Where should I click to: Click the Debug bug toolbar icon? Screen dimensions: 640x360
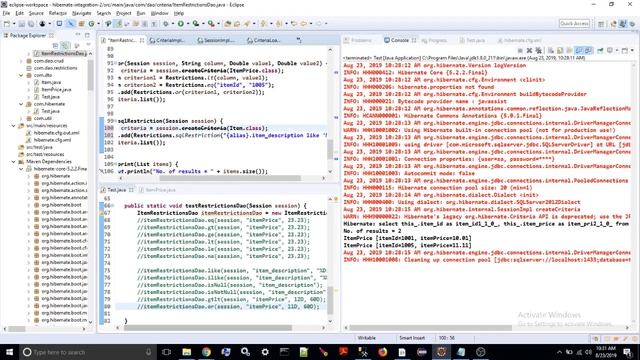point(166,24)
